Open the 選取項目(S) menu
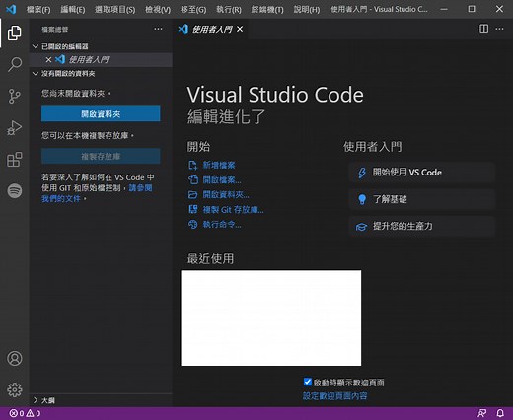The height and width of the screenshot is (420, 513). point(115,9)
